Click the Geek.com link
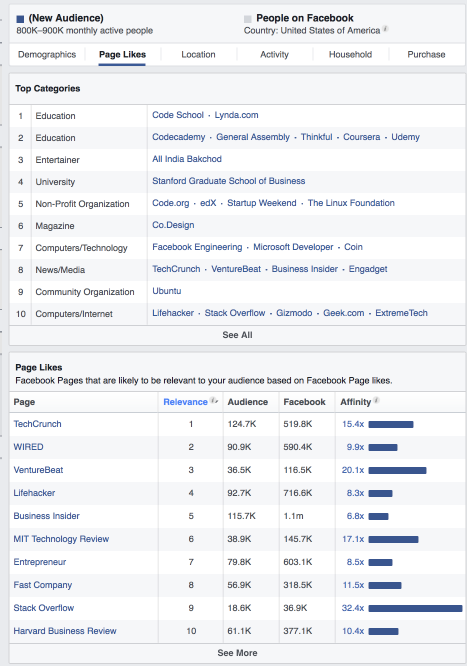 (344, 313)
